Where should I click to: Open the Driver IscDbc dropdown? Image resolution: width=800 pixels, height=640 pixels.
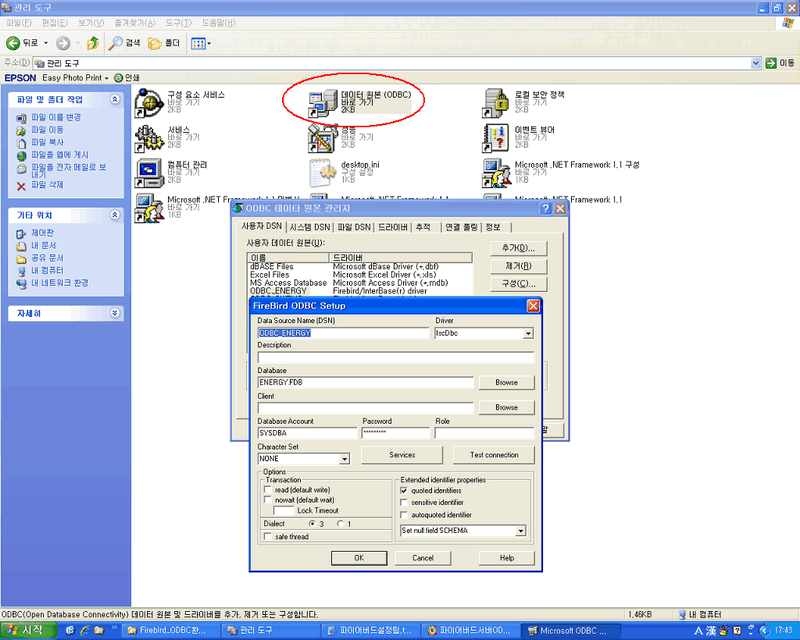[x=528, y=333]
